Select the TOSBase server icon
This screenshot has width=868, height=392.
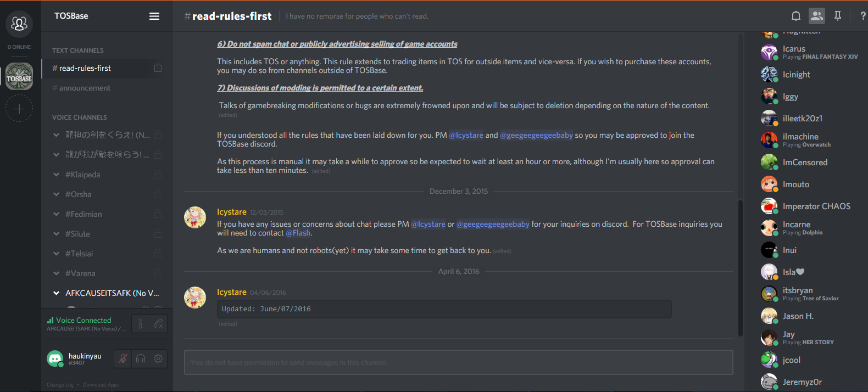point(19,76)
